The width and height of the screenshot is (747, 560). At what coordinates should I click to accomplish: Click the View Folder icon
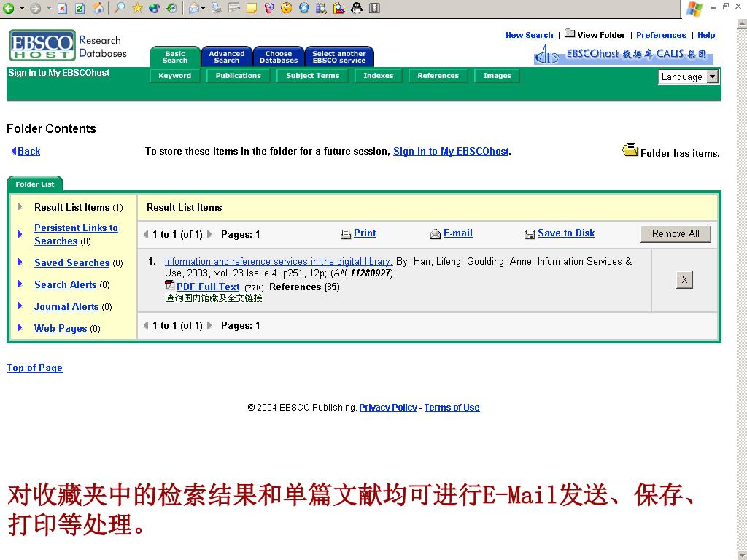[x=570, y=34]
